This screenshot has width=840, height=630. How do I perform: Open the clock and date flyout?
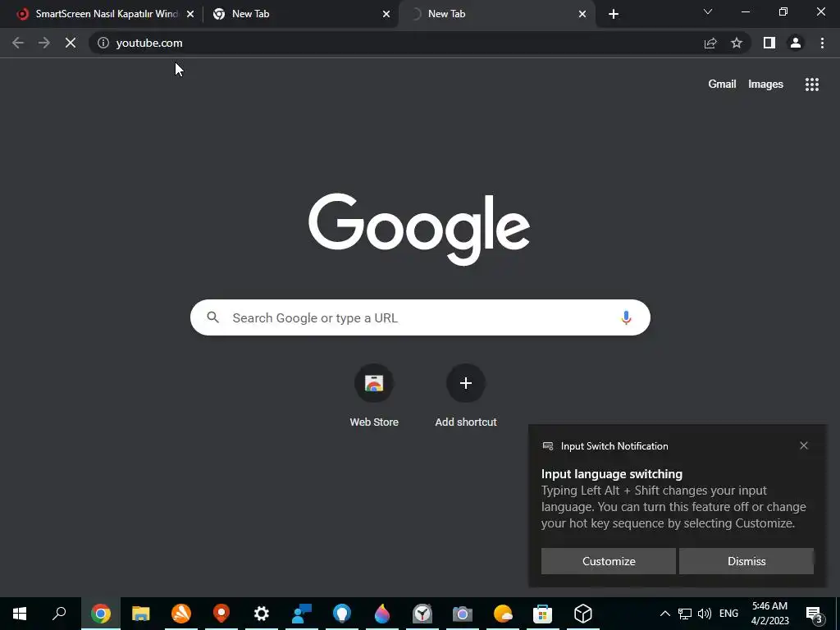tap(769, 614)
